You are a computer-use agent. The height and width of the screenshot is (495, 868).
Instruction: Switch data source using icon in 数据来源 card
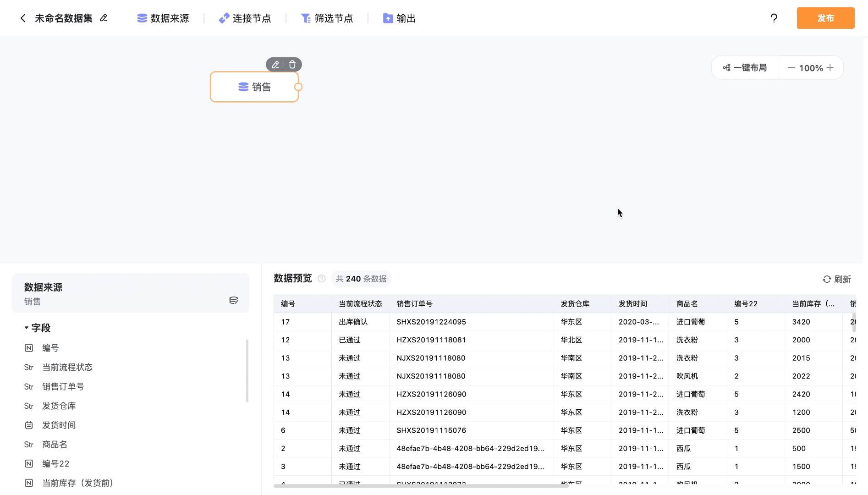pyautogui.click(x=234, y=300)
